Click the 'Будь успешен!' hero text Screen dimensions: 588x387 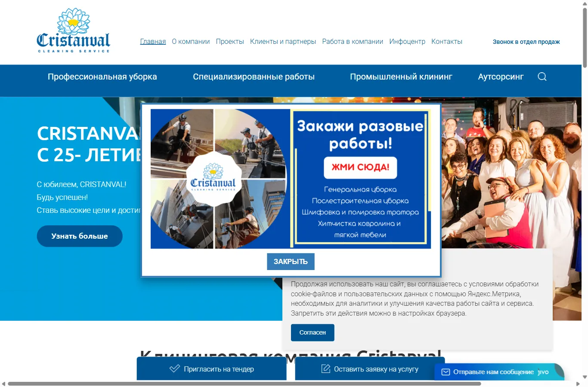pos(62,197)
